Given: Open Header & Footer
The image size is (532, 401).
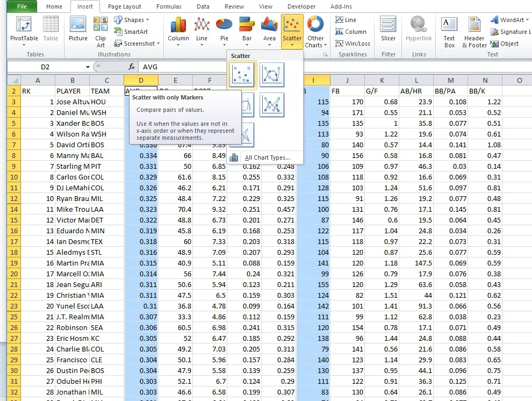Looking at the screenshot, I should point(475,32).
